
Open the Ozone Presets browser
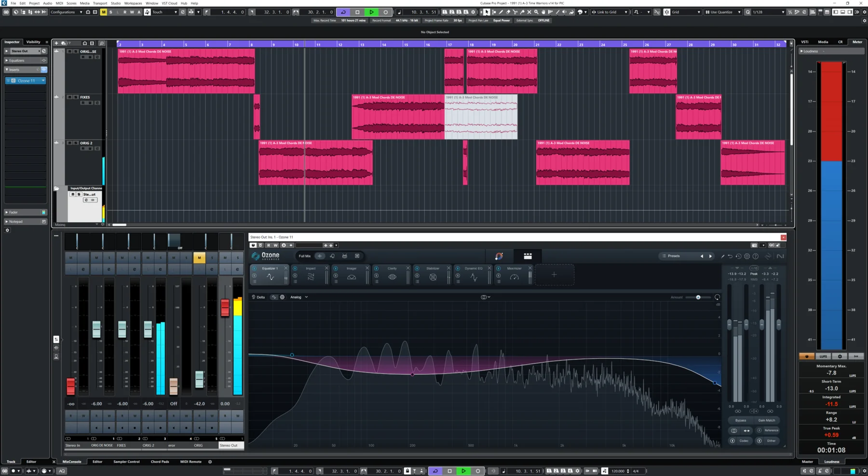pos(674,256)
